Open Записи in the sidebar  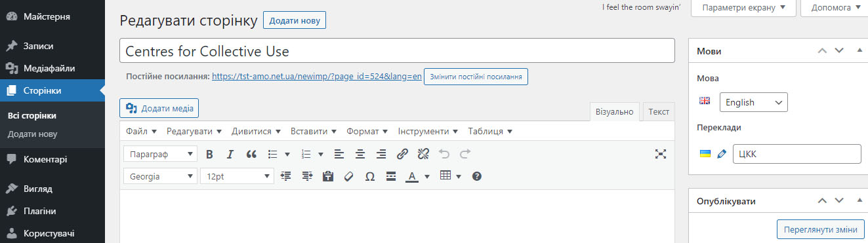pos(52,46)
